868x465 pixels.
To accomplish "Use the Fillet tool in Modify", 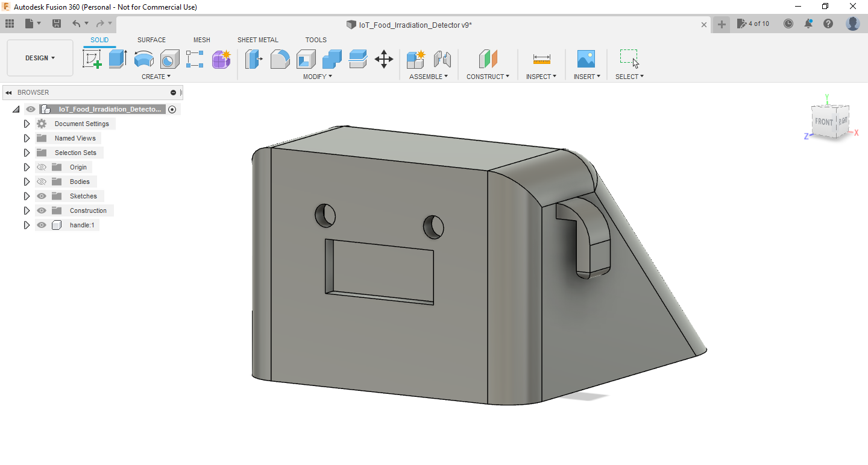I will coord(280,59).
